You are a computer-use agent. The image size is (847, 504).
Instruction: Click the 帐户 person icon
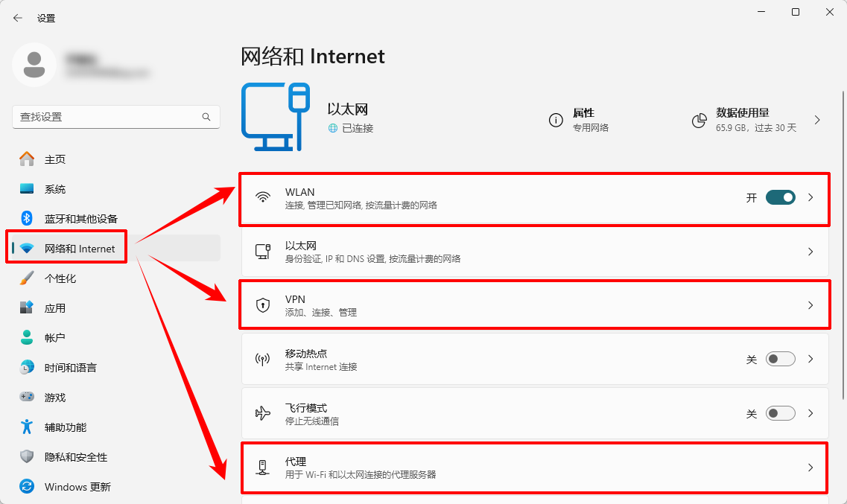(27, 337)
